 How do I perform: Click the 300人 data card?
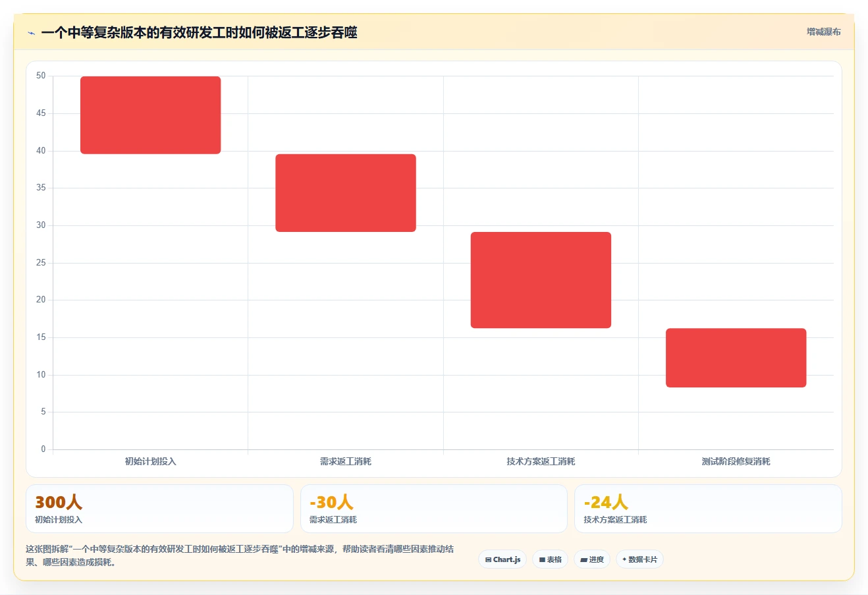pos(159,509)
